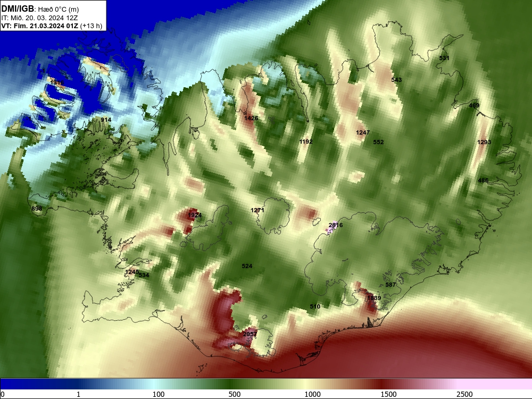The height and width of the screenshot is (399, 532).
Task: Click the map value 531
Action: coord(444,58)
